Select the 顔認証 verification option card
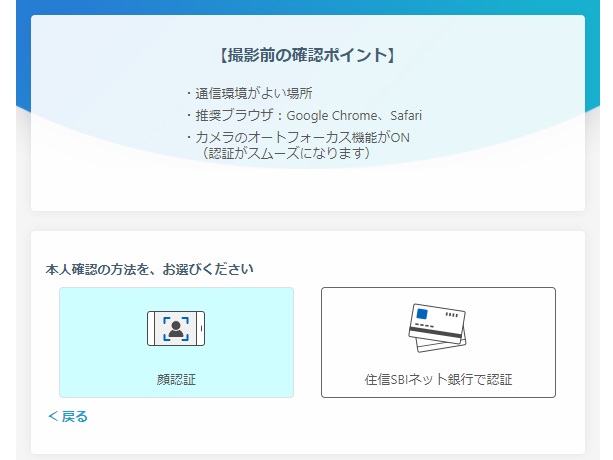Screen dimensions: 613x460 pos(176,342)
